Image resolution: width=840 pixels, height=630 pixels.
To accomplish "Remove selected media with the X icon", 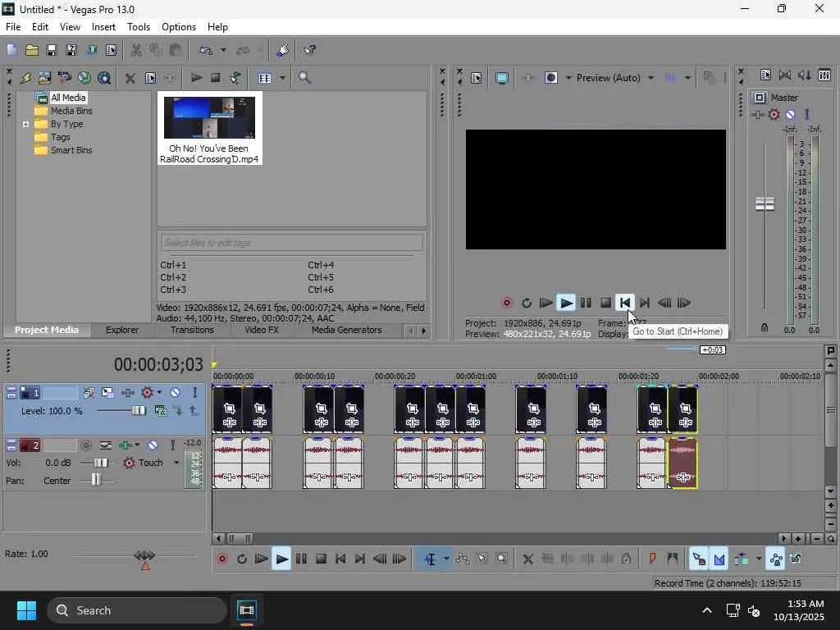I will pyautogui.click(x=130, y=78).
